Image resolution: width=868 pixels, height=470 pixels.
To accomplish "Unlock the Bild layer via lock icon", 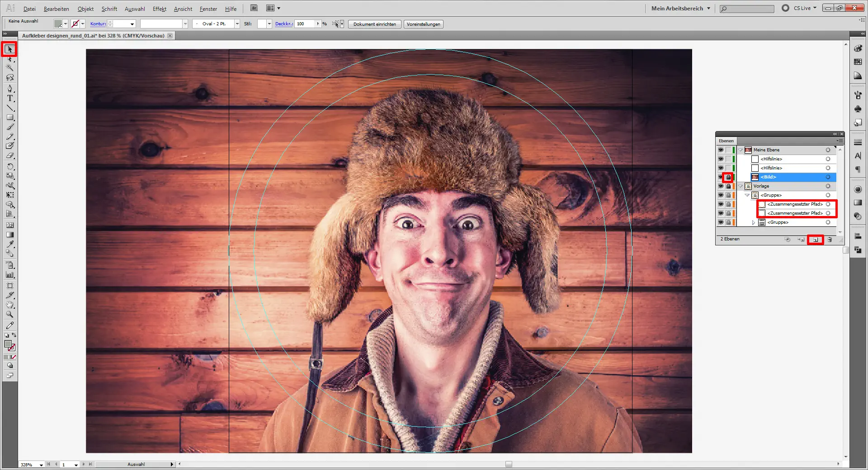I will click(728, 177).
